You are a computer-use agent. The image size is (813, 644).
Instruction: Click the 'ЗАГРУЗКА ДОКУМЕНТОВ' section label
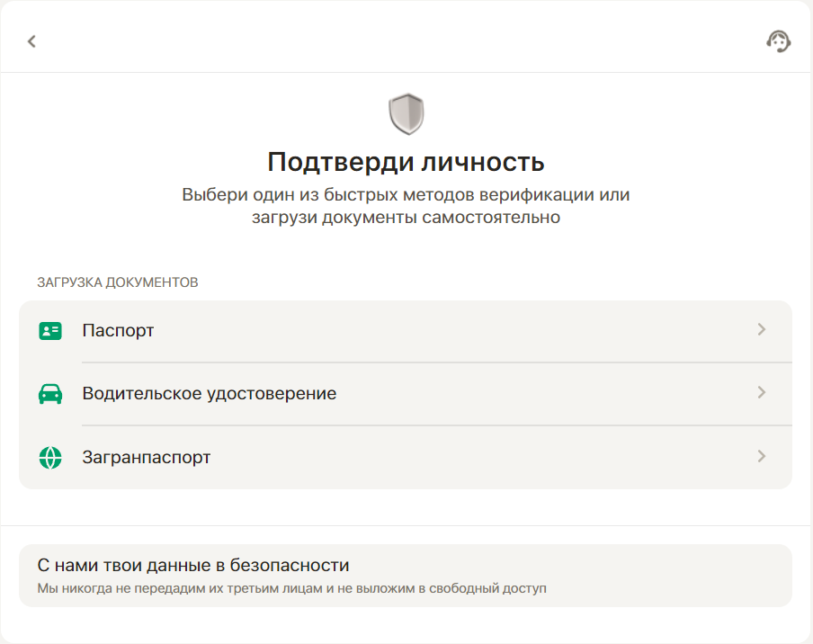[118, 282]
